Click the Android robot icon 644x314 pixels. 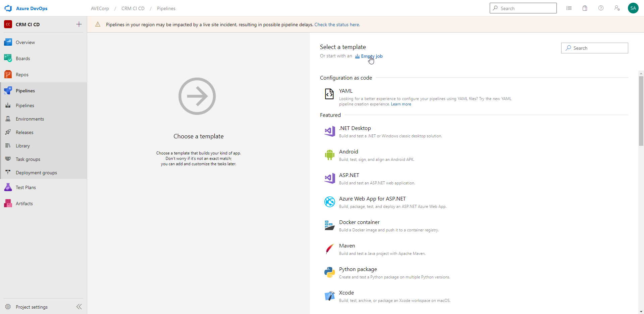pyautogui.click(x=330, y=155)
